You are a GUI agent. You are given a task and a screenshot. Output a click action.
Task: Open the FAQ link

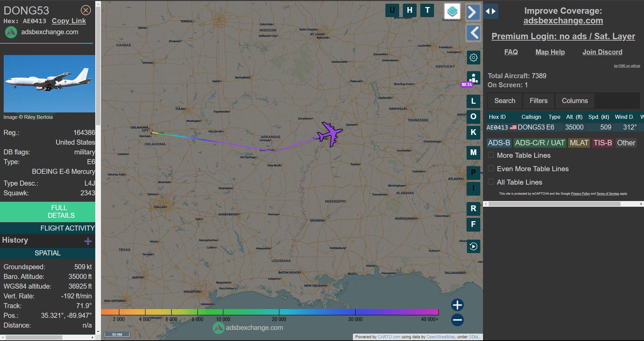click(x=511, y=52)
